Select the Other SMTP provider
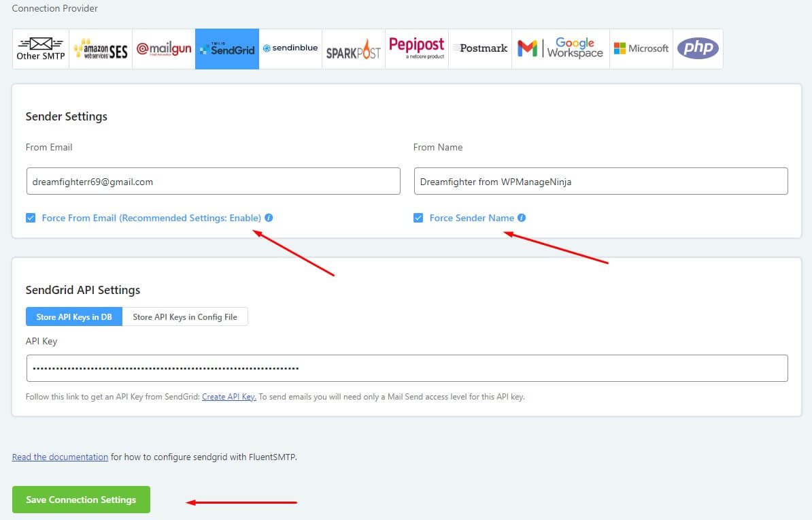The height and width of the screenshot is (520, 812). pos(40,49)
